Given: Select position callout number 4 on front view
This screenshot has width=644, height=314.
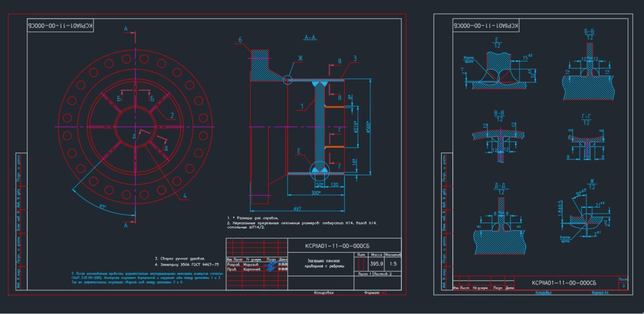Looking at the screenshot, I should coord(185,195).
